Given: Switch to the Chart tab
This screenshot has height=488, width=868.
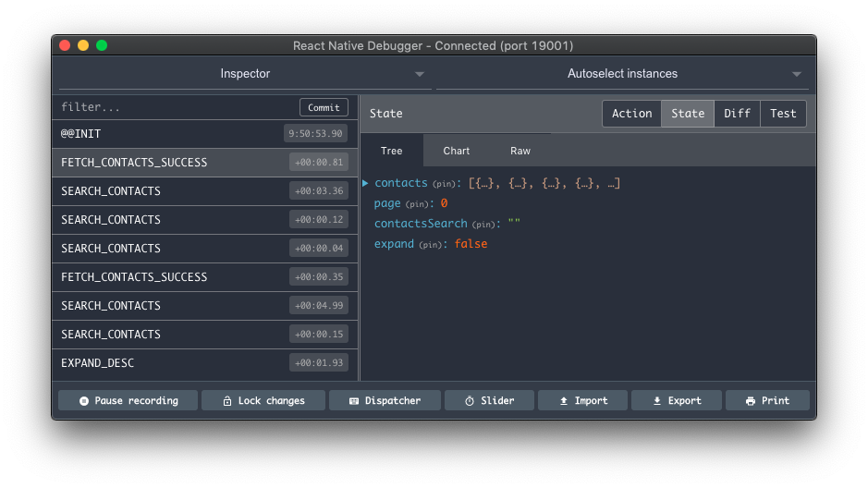Looking at the screenshot, I should click(456, 151).
